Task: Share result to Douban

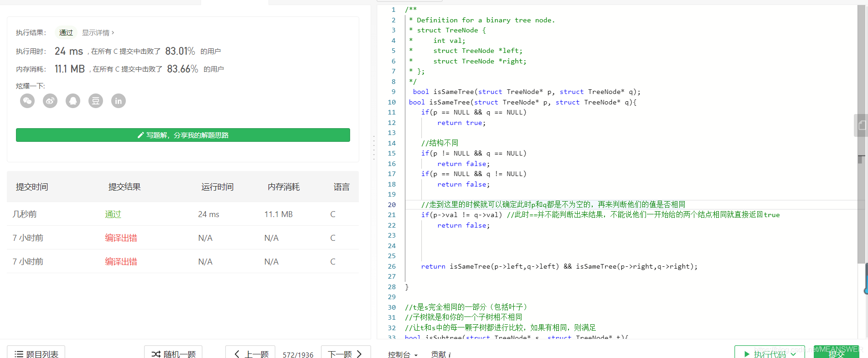Action: click(x=96, y=101)
